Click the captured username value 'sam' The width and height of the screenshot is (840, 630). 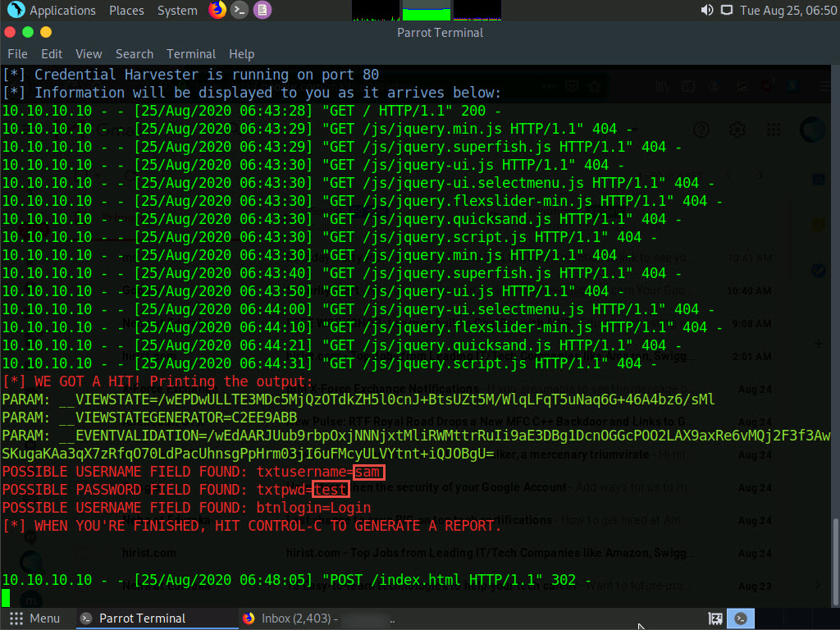369,472
